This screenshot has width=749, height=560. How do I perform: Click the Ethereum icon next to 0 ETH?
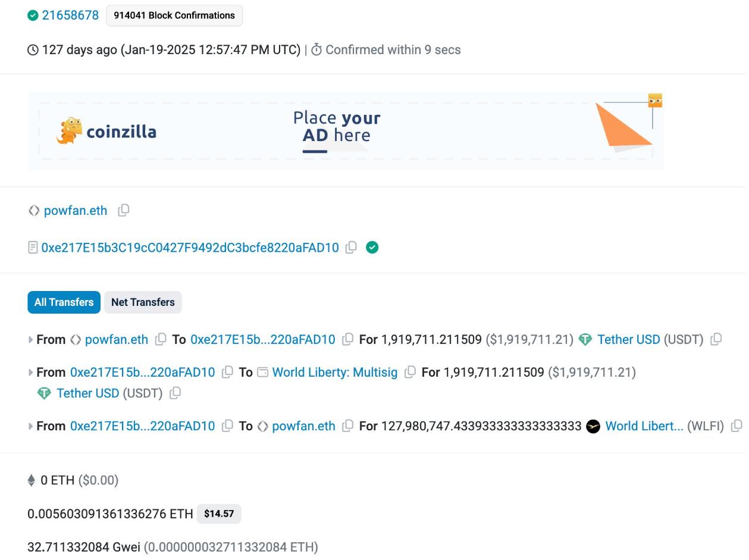click(x=32, y=480)
